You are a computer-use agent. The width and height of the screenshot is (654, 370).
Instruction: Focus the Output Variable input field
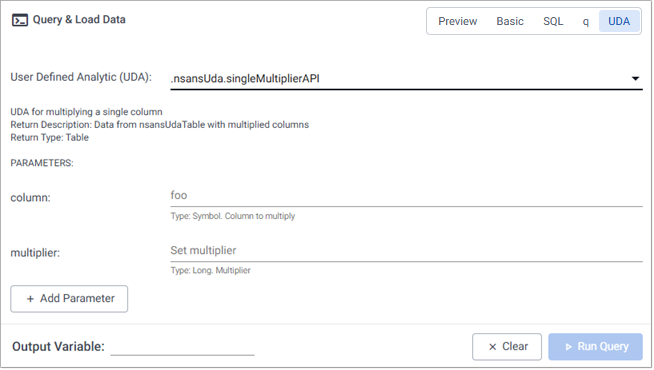click(x=182, y=347)
